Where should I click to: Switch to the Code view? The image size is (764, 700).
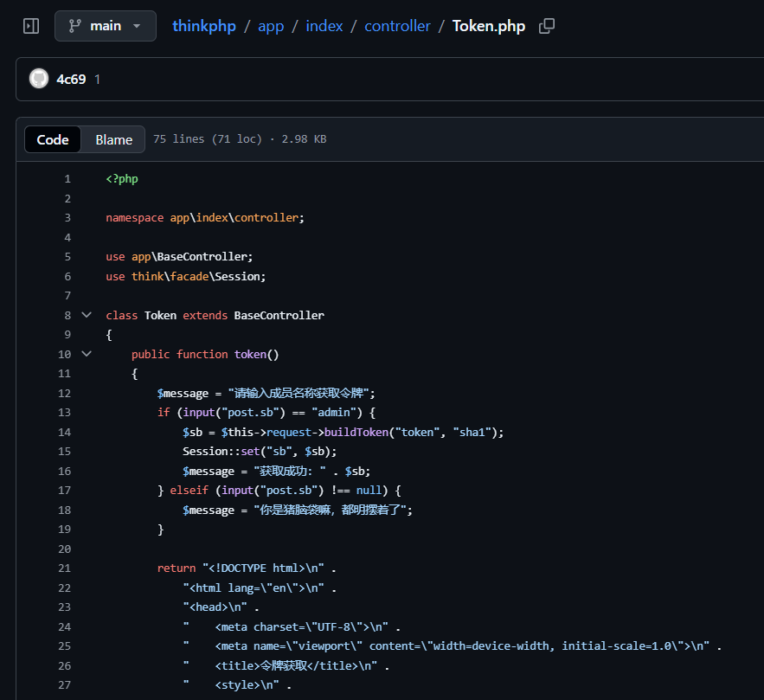(x=53, y=139)
